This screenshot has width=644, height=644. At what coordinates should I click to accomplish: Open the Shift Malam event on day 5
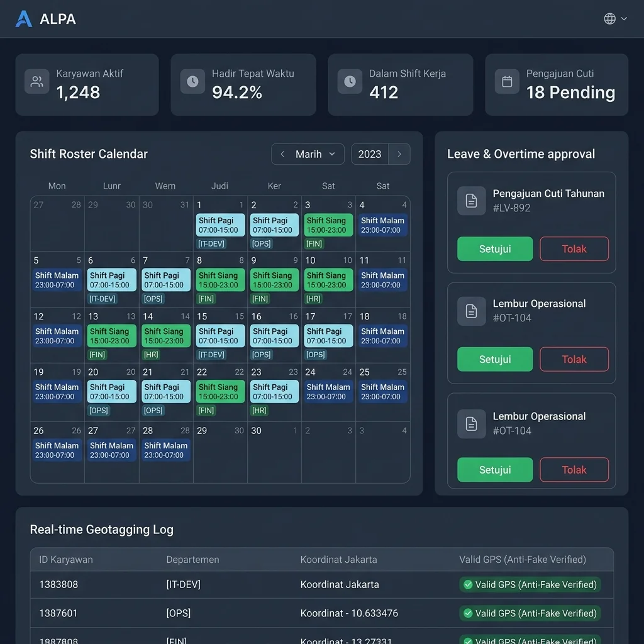point(57,280)
